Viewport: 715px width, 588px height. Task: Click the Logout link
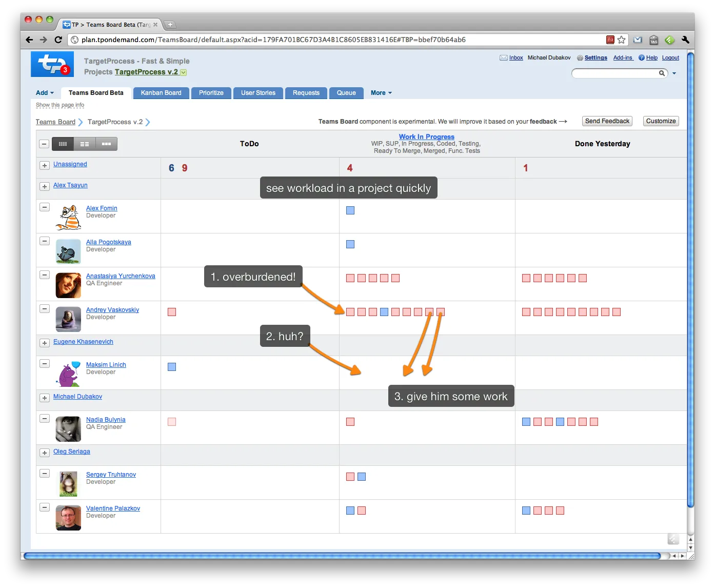[x=670, y=58]
